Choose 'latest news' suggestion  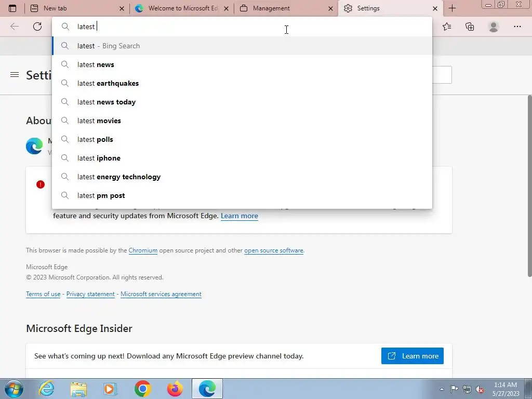[242, 64]
